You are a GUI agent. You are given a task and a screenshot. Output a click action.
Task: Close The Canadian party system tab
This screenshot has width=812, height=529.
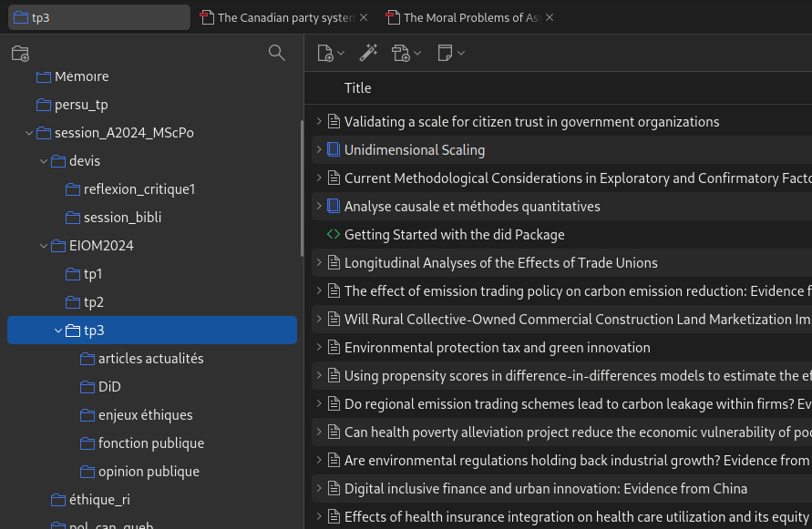pyautogui.click(x=364, y=17)
